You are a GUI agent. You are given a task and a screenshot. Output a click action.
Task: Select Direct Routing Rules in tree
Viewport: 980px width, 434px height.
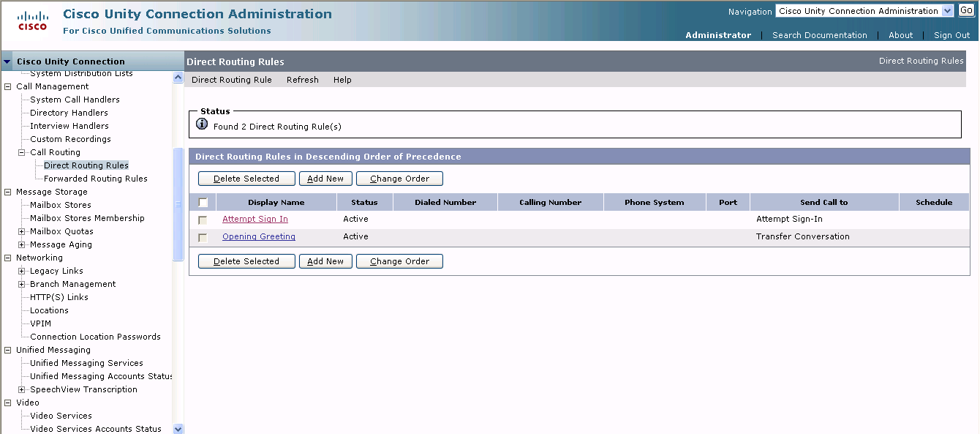click(x=86, y=165)
